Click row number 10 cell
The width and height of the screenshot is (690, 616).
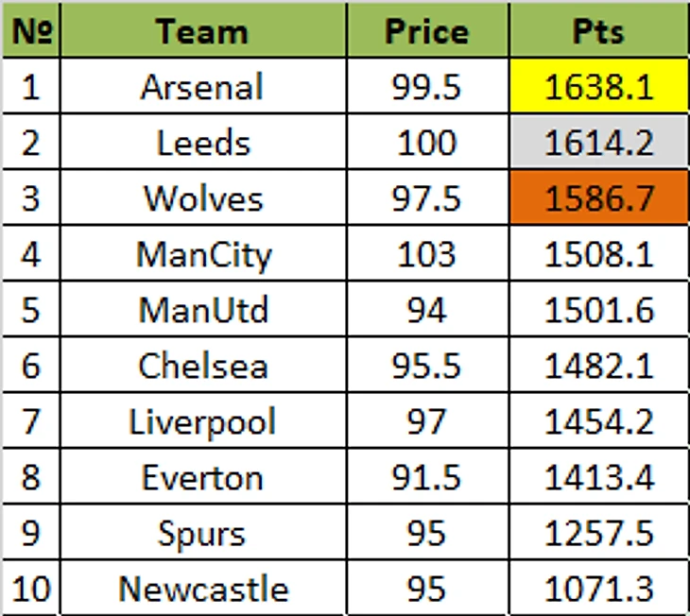point(31,590)
